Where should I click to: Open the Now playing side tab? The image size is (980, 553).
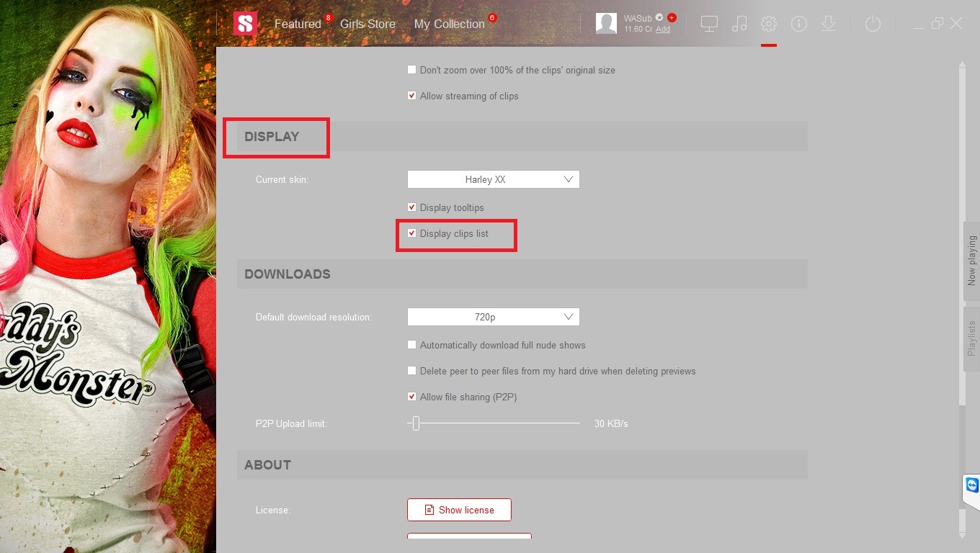pyautogui.click(x=971, y=261)
